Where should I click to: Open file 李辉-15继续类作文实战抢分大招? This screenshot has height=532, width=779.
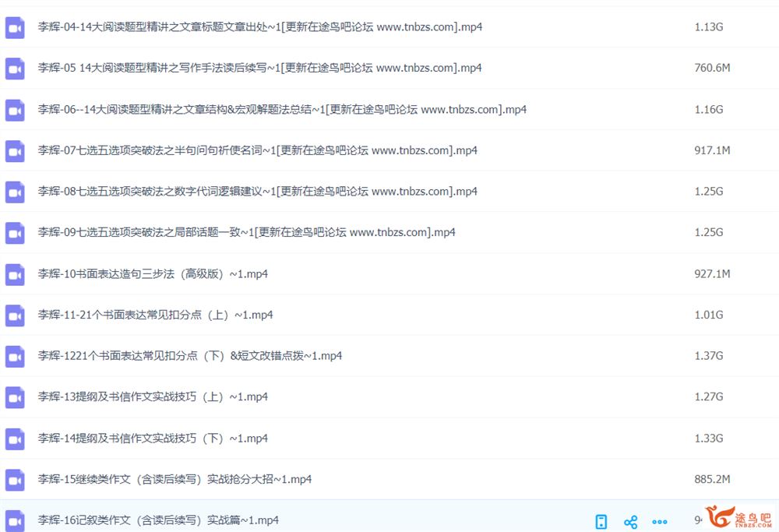coord(174,479)
